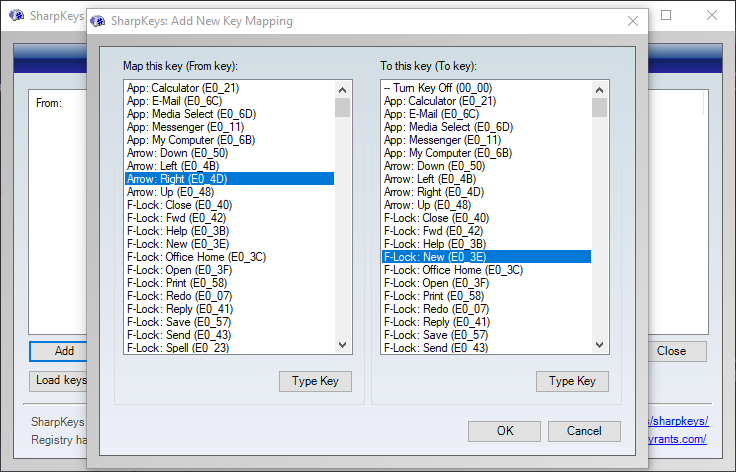Click Load keys button in main window
The image size is (736, 472).
[x=58, y=381]
